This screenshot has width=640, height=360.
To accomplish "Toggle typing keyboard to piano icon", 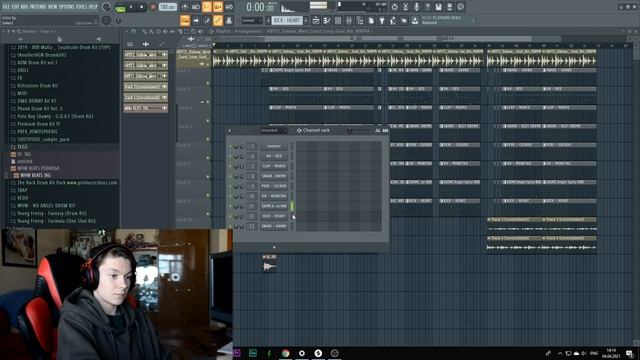I will coord(184,20).
